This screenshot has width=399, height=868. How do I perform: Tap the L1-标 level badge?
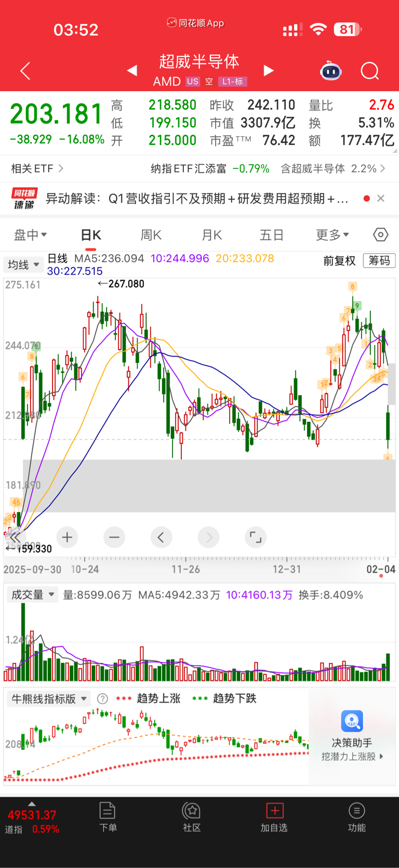click(232, 82)
